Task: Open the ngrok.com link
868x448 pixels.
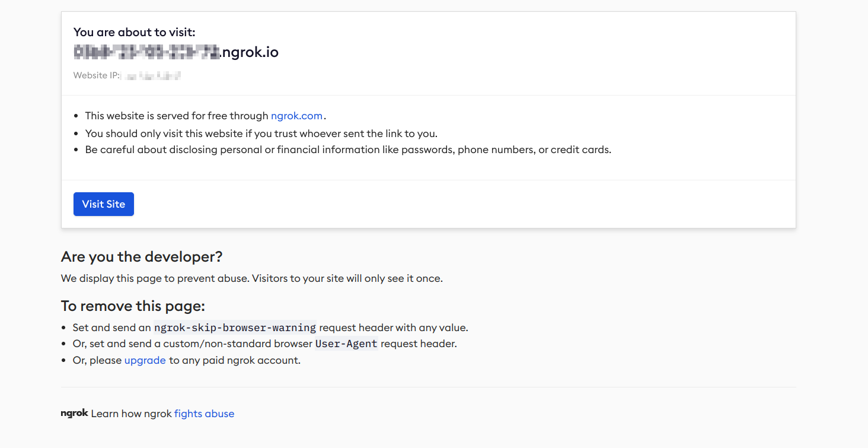Action: 296,116
